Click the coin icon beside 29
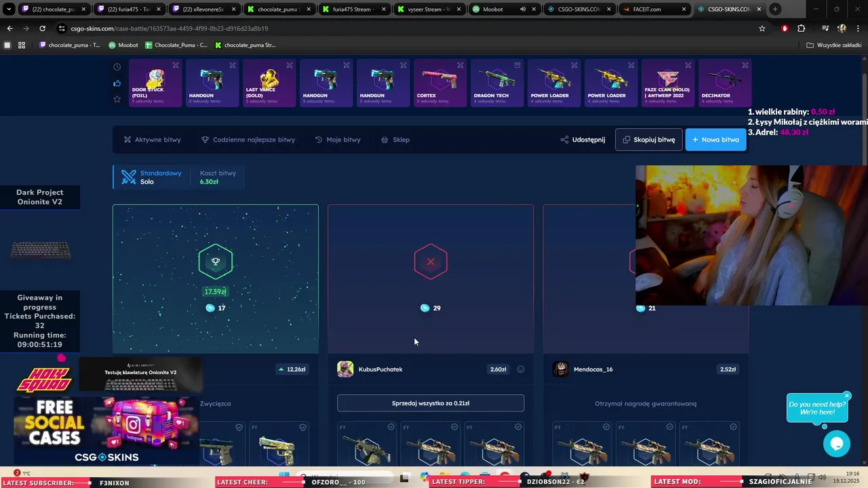Viewport: 868px width, 488px height. click(x=425, y=308)
